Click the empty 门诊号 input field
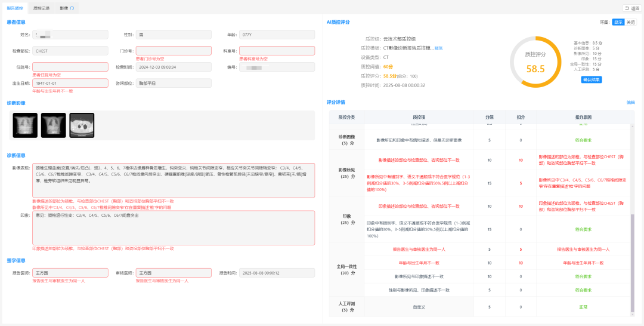644x326 pixels. click(174, 51)
